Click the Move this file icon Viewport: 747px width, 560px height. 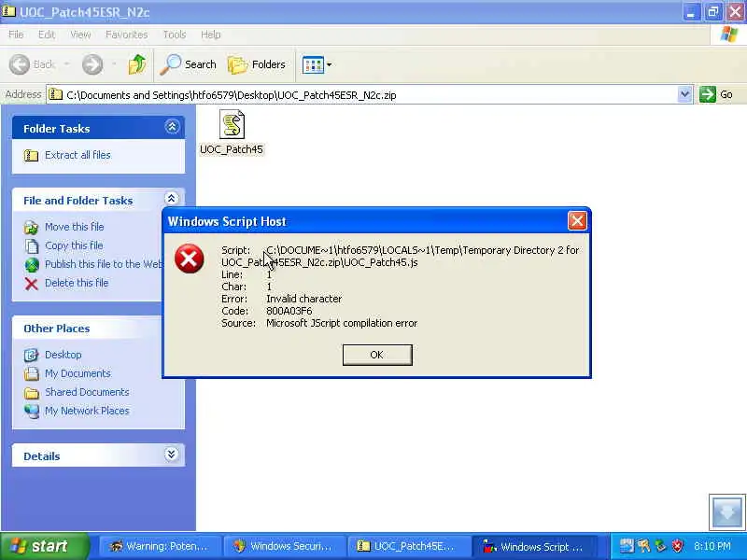(x=31, y=227)
